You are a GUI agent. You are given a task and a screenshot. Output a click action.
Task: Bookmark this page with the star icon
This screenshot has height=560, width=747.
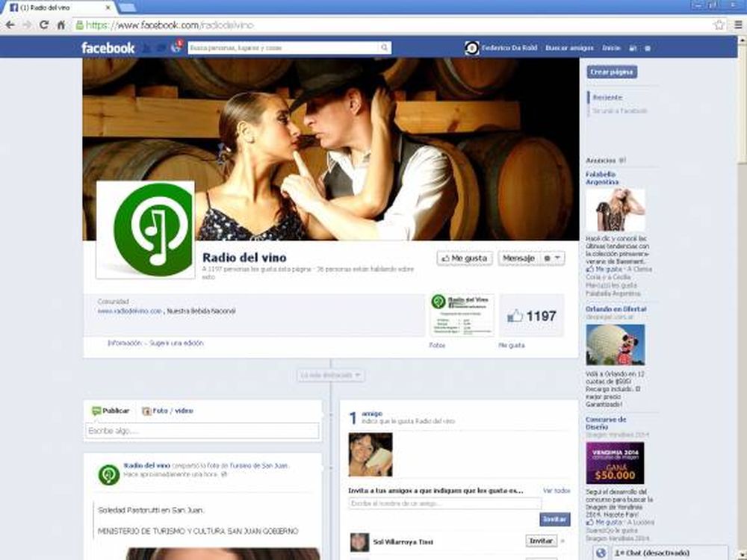click(719, 25)
